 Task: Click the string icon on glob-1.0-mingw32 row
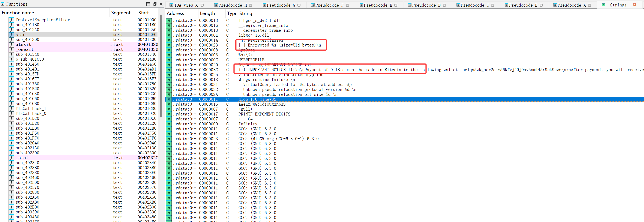click(169, 99)
